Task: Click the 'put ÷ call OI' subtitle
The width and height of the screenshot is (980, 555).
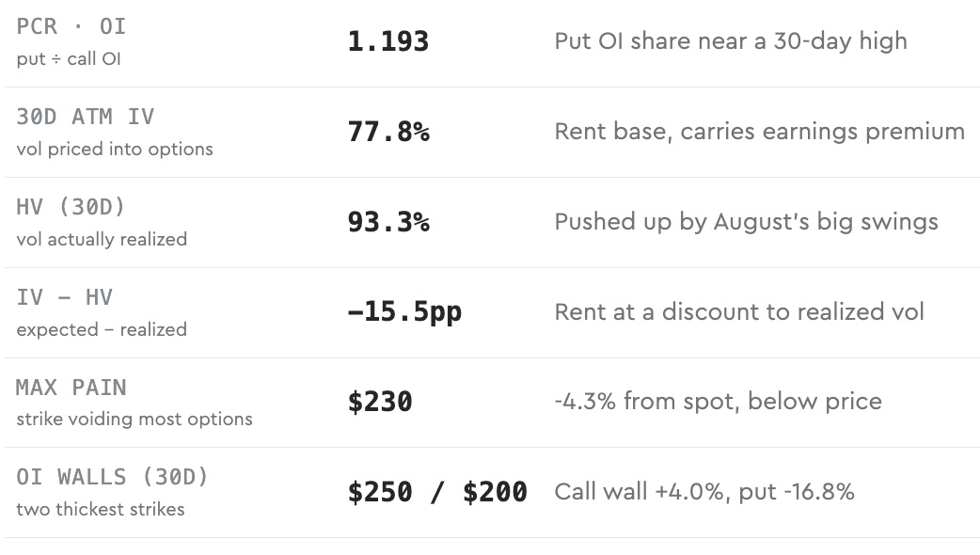Action: [69, 59]
